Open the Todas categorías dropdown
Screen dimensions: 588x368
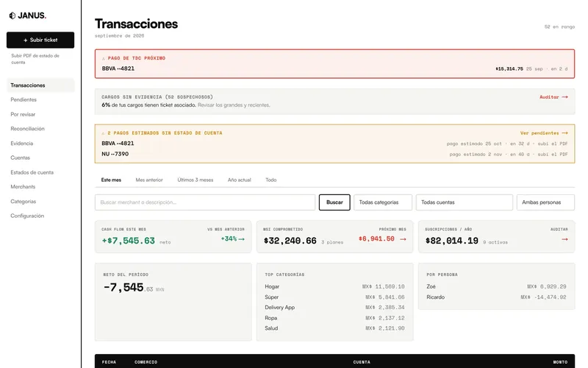tap(382, 202)
